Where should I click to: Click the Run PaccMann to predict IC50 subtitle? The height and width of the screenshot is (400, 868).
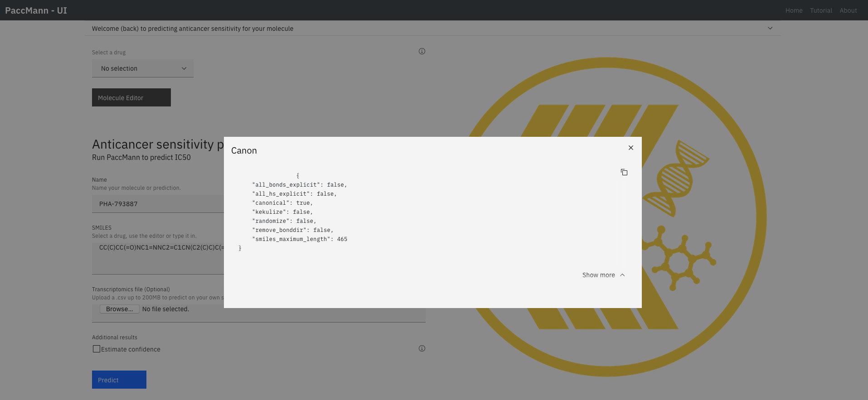point(141,157)
